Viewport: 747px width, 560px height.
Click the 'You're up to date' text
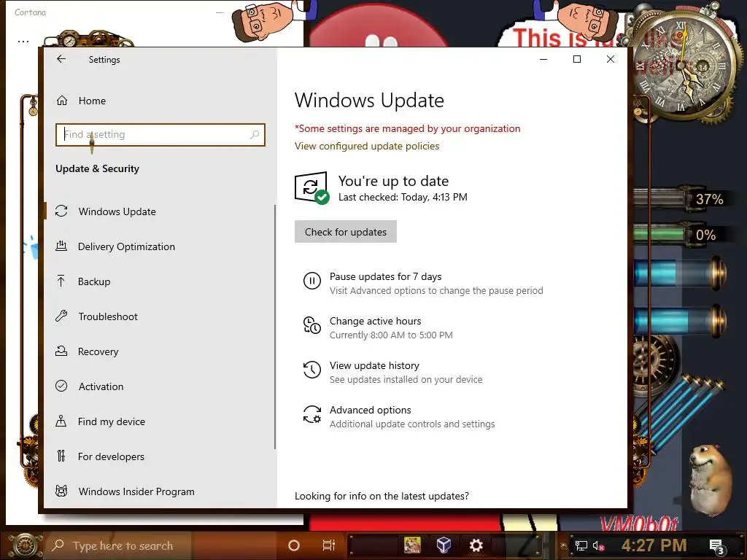pos(393,181)
